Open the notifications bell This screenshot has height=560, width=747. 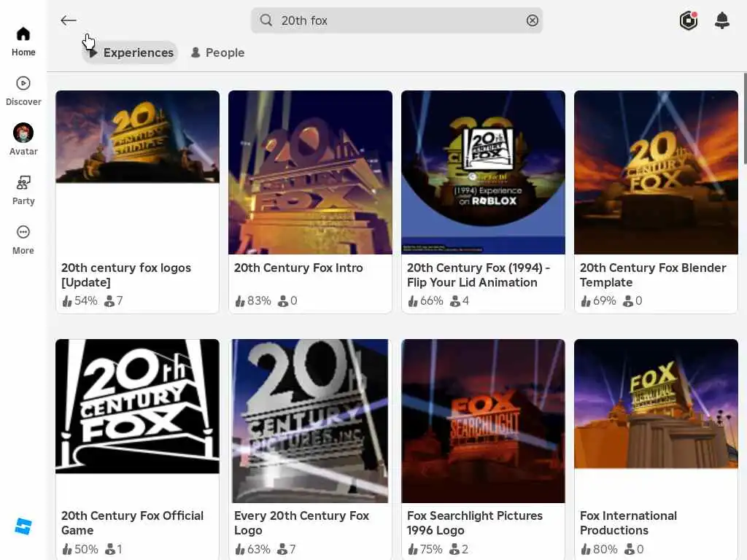(722, 20)
